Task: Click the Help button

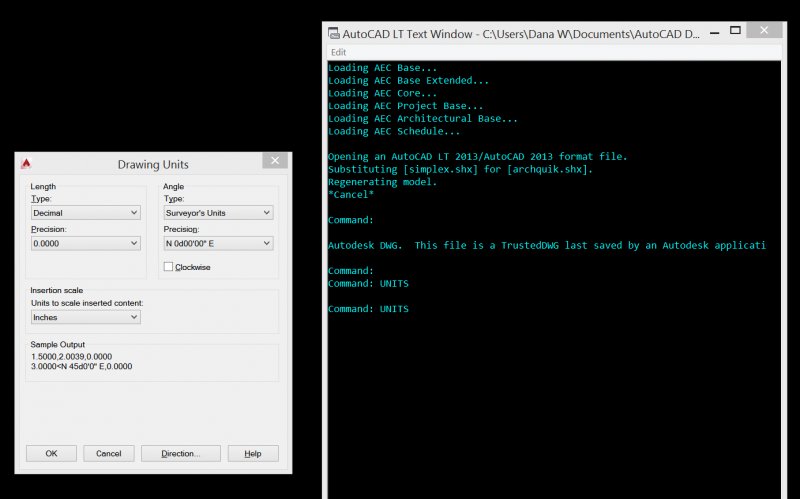Action: tap(253, 453)
